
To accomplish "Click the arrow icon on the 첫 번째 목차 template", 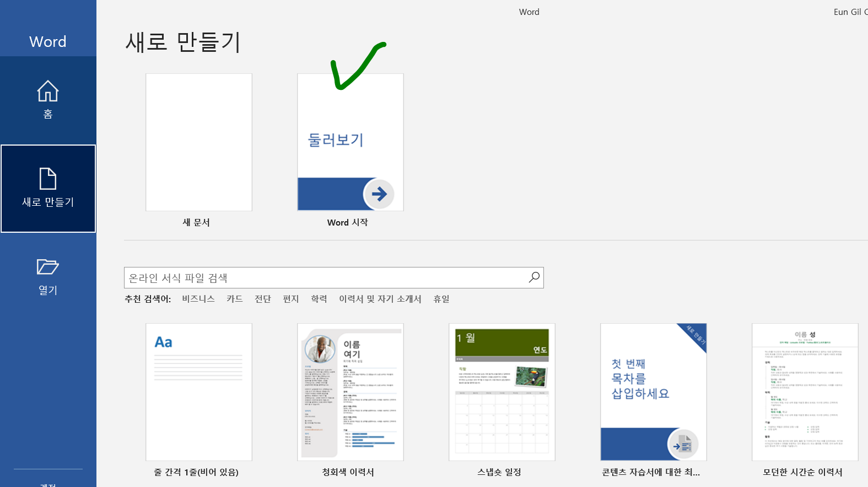I will [x=683, y=444].
